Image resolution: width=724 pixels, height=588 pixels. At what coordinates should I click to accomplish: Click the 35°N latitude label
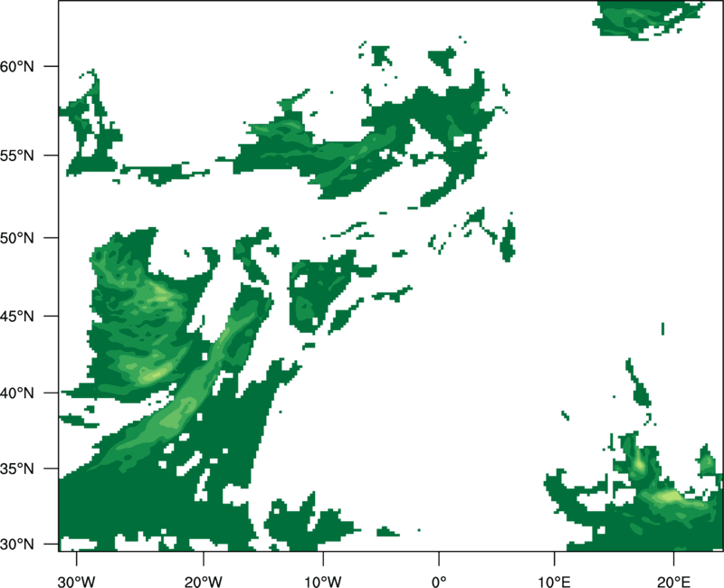[x=17, y=469]
